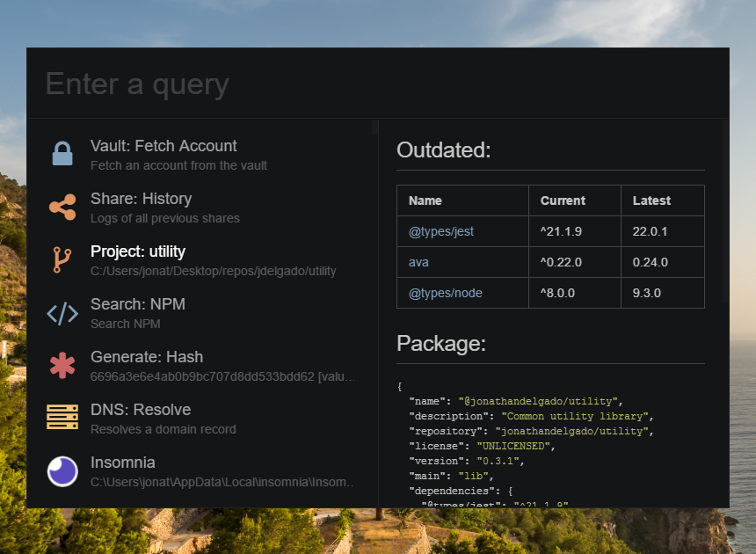Viewport: 756px width, 554px height.
Task: Click the Project utility git-branch icon
Action: click(x=62, y=260)
